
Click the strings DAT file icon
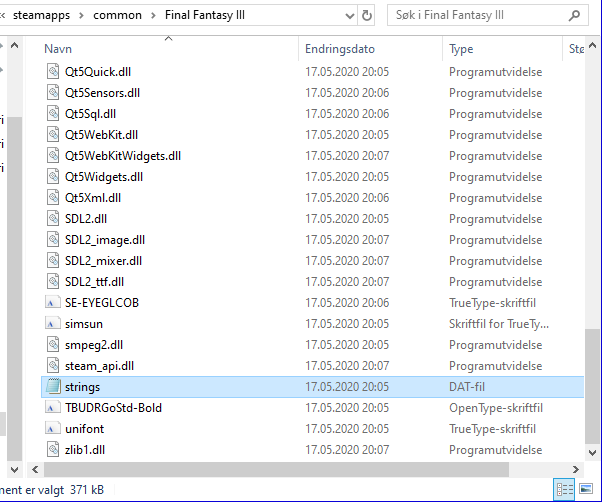click(x=53, y=387)
